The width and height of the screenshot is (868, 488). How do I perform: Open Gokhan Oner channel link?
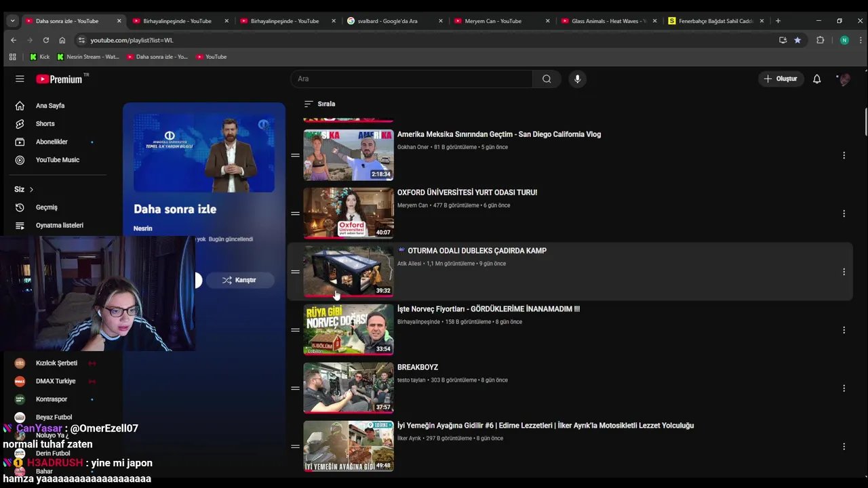point(413,147)
